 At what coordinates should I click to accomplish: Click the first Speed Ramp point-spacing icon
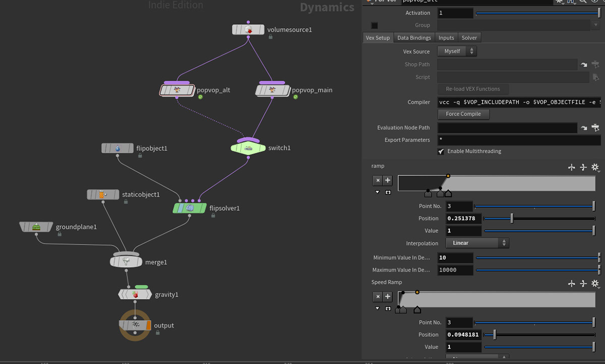(572, 284)
